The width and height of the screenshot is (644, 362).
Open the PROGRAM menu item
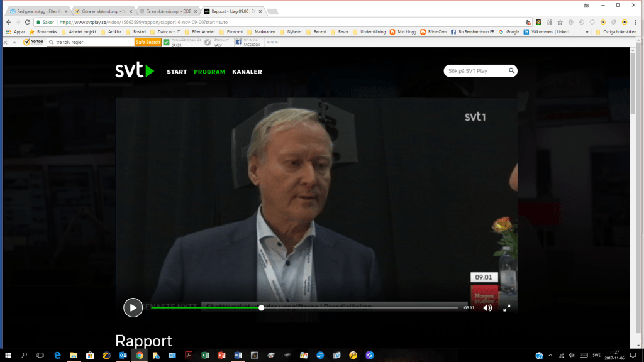point(209,72)
